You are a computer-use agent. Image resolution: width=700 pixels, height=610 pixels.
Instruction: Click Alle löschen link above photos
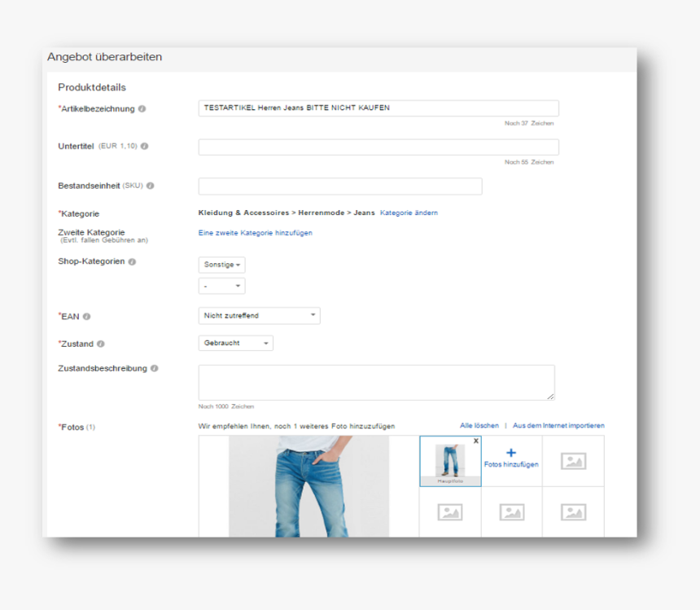pyautogui.click(x=479, y=426)
